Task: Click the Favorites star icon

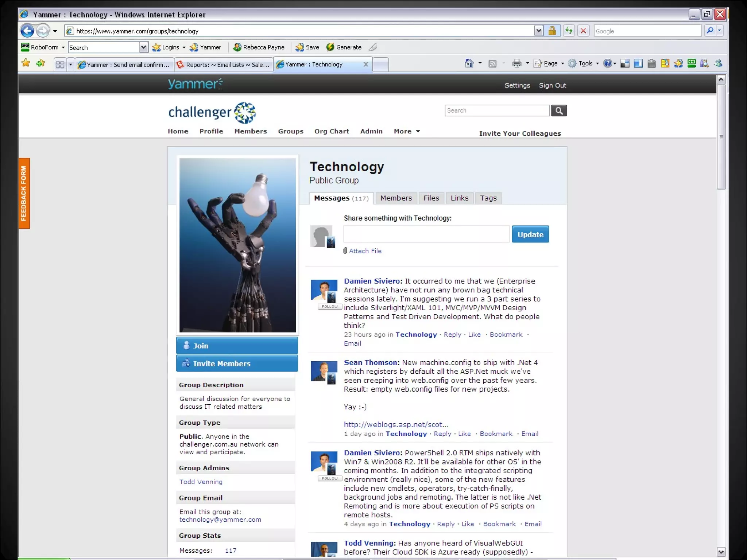Action: (26, 63)
